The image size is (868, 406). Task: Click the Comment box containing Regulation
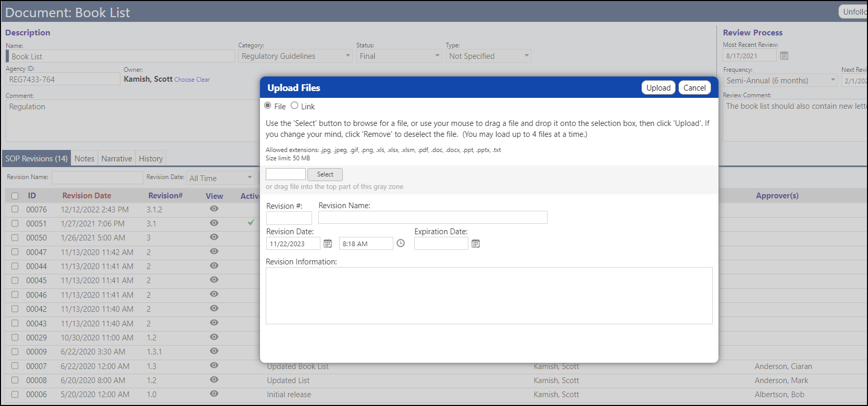click(133, 121)
